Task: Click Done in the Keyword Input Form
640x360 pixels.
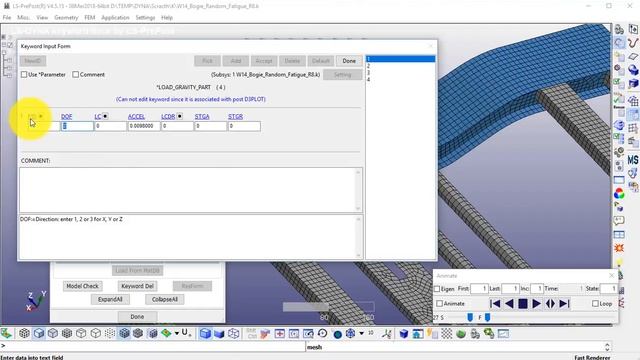Action: [349, 61]
